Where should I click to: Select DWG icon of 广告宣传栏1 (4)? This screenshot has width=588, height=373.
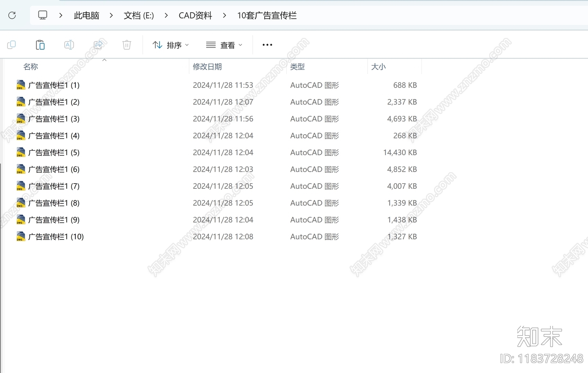point(21,136)
